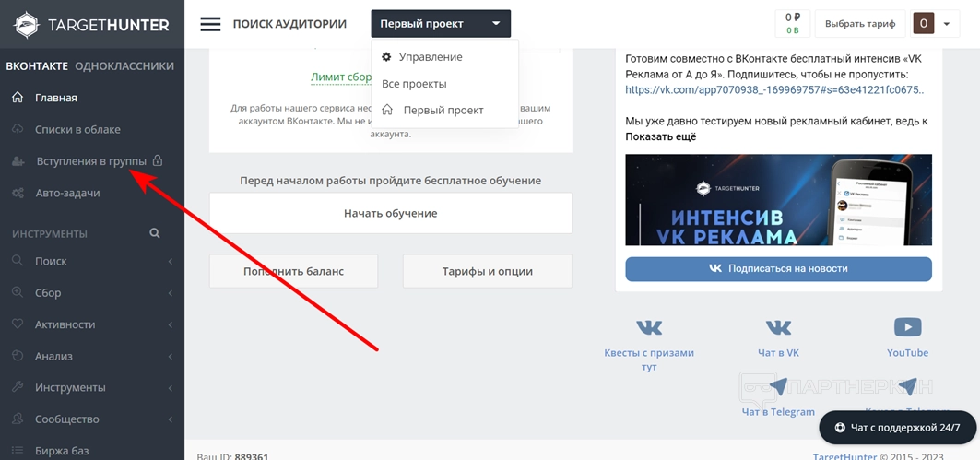The width and height of the screenshot is (980, 460).
Task: Switch to the ОДНОКЛАССНИКИ tab
Action: [124, 65]
